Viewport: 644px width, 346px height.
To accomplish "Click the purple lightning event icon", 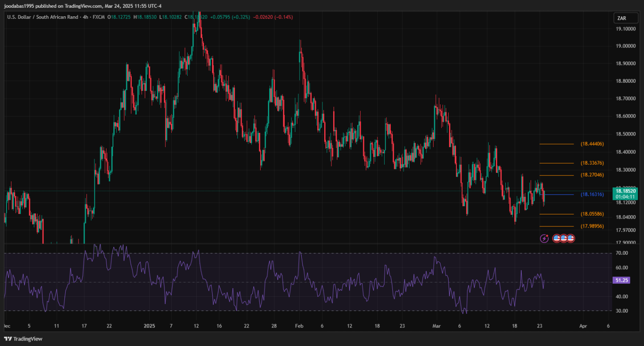I will coord(544,238).
